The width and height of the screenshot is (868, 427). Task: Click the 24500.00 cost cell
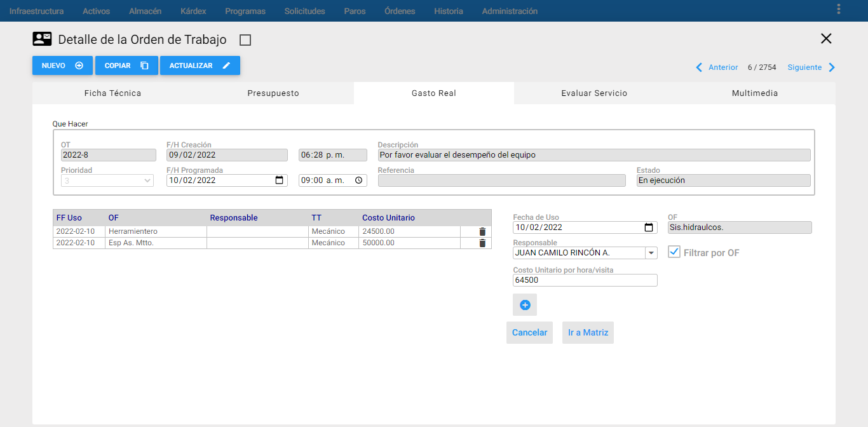[x=409, y=232]
